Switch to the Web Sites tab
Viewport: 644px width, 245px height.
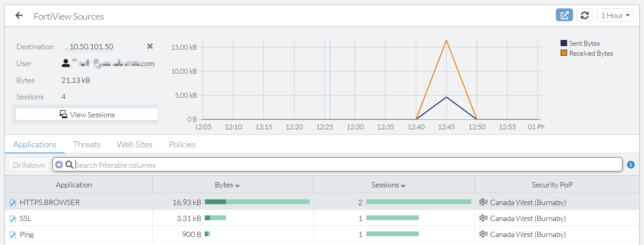pos(135,145)
